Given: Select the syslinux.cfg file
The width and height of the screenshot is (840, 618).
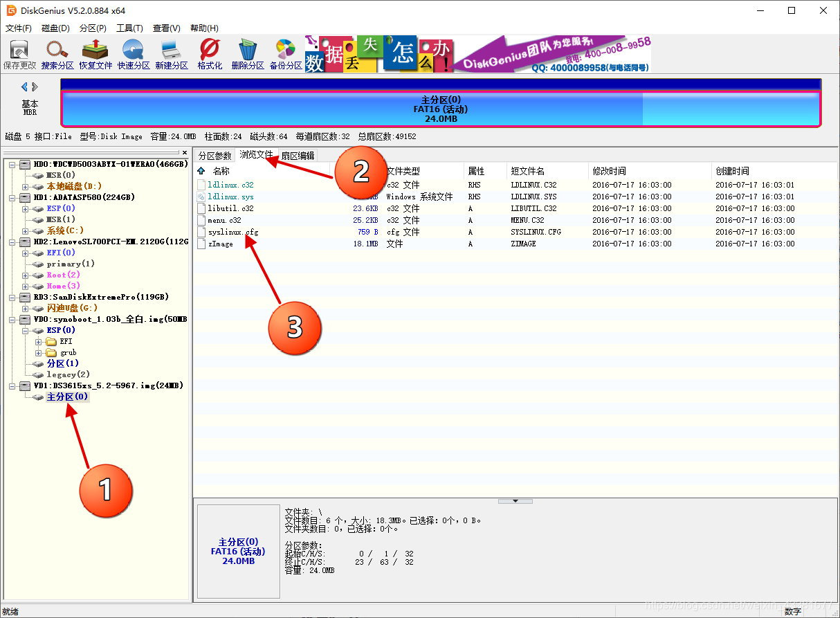Looking at the screenshot, I should click(232, 232).
